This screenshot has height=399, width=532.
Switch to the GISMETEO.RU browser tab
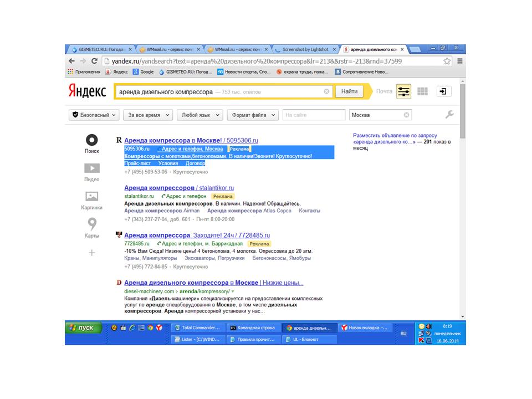(101, 49)
